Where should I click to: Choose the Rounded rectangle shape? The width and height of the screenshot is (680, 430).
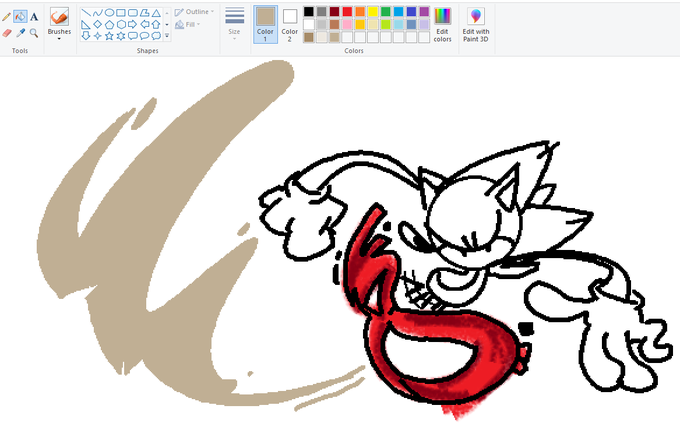coord(133,13)
